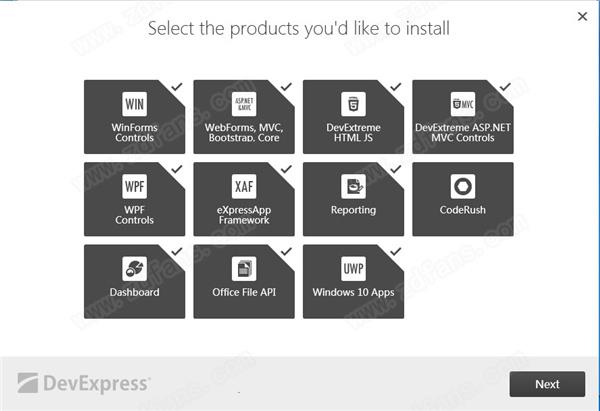The width and height of the screenshot is (600, 411).
Task: Click the Dashboard pie chart icon
Action: click(134, 269)
